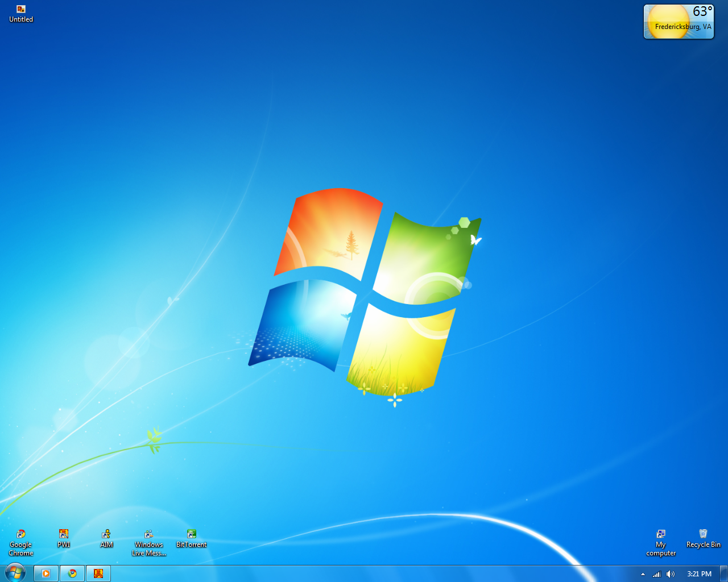Image resolution: width=728 pixels, height=582 pixels.
Task: Launch Windows Media Player from the taskbar
Action: (x=46, y=573)
